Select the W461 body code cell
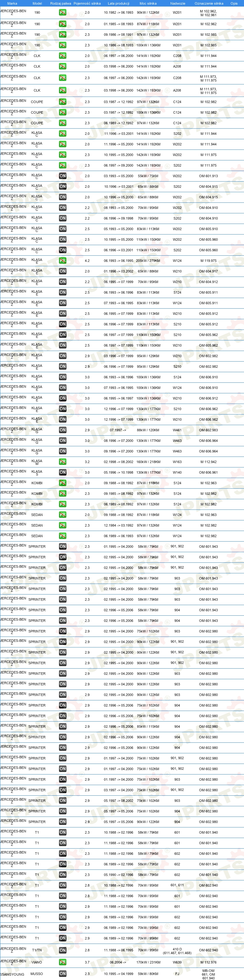244x980 pixels. (177, 430)
